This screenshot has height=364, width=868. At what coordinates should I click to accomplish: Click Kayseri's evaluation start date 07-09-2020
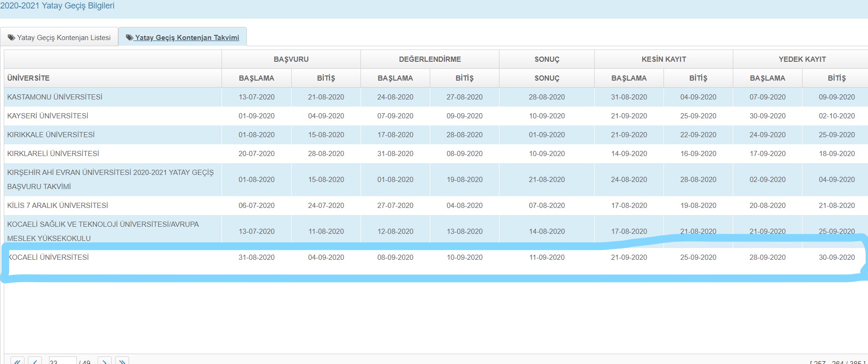pos(395,116)
